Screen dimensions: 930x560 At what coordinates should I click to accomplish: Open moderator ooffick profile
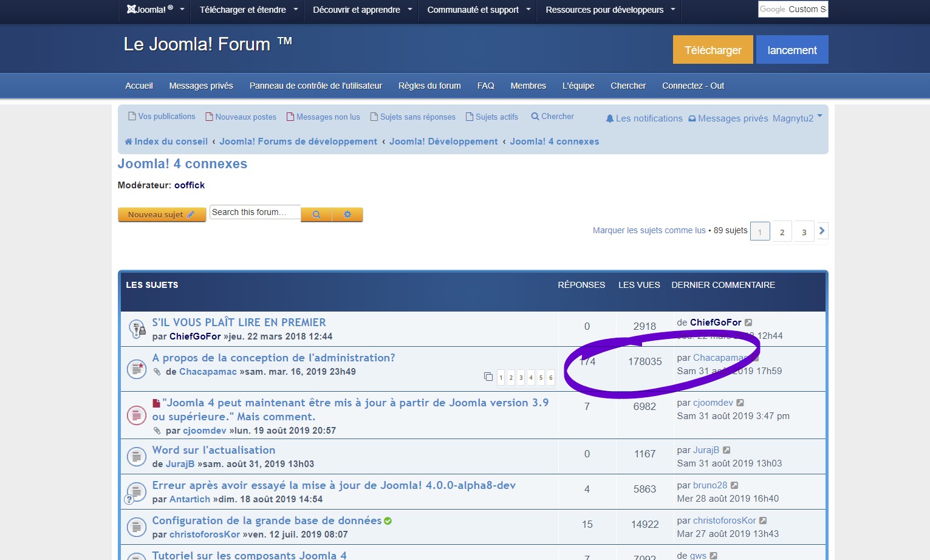pyautogui.click(x=190, y=185)
